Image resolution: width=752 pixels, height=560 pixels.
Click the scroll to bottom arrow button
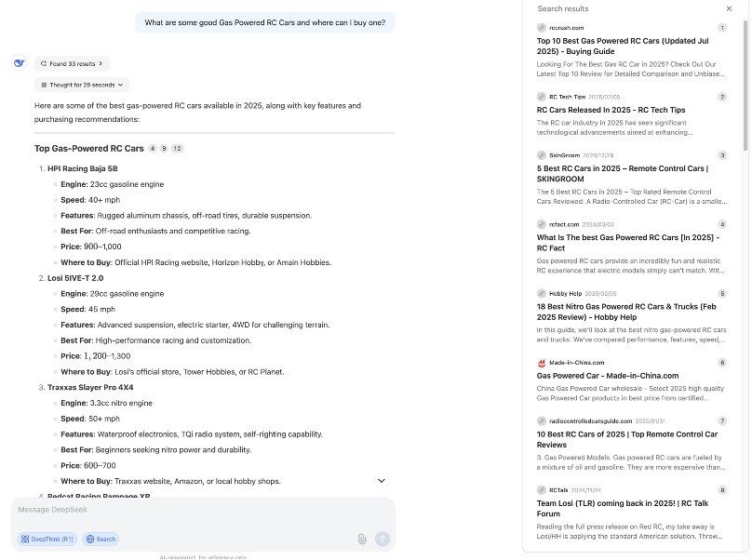381,480
